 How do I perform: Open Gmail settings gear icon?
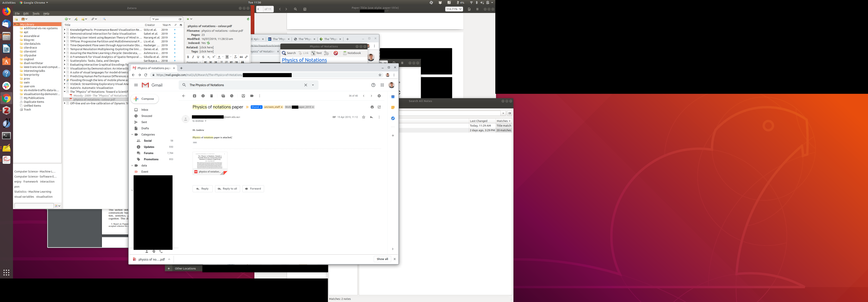click(379, 96)
